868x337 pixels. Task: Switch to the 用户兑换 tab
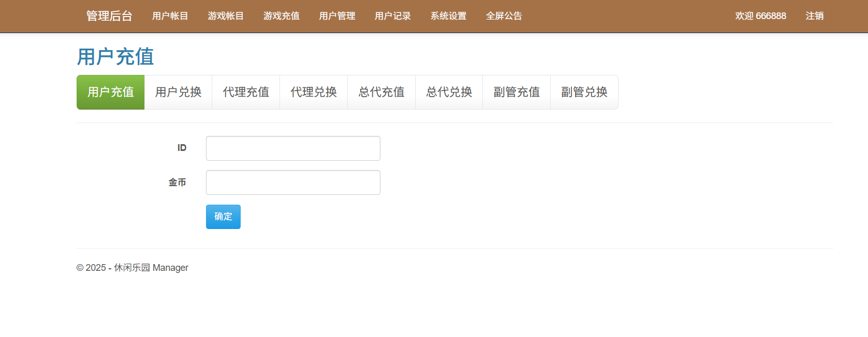[178, 92]
